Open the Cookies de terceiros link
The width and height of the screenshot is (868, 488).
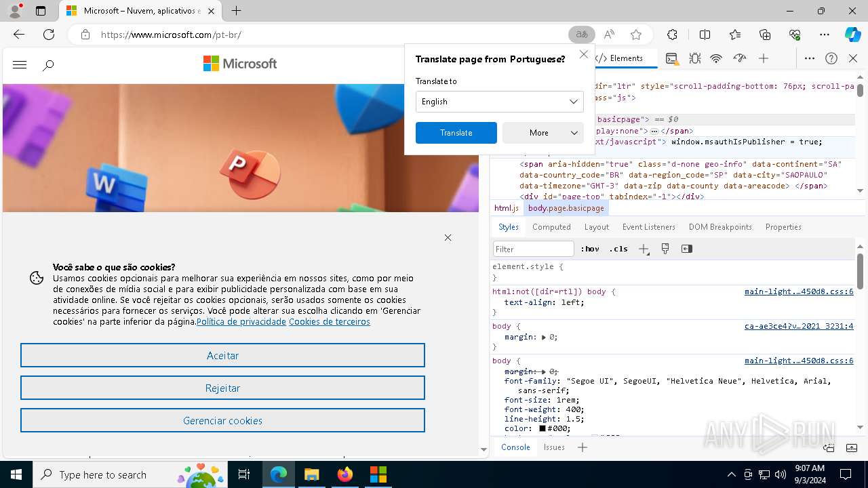tap(330, 322)
